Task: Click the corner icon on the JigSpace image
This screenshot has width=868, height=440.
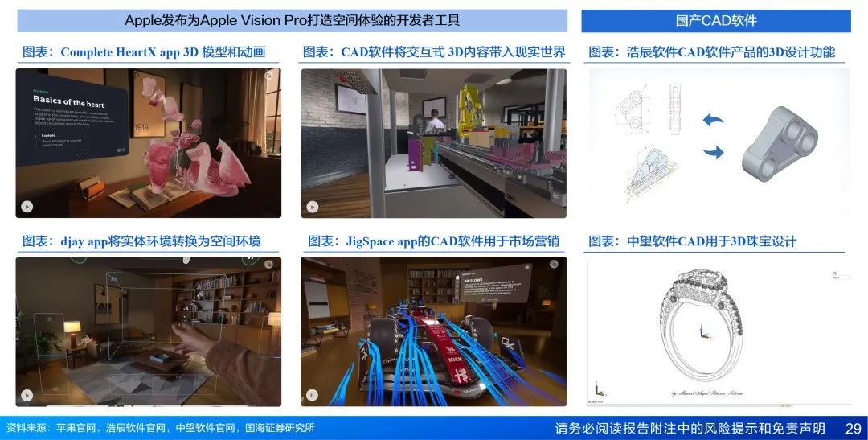Action: coord(554,264)
